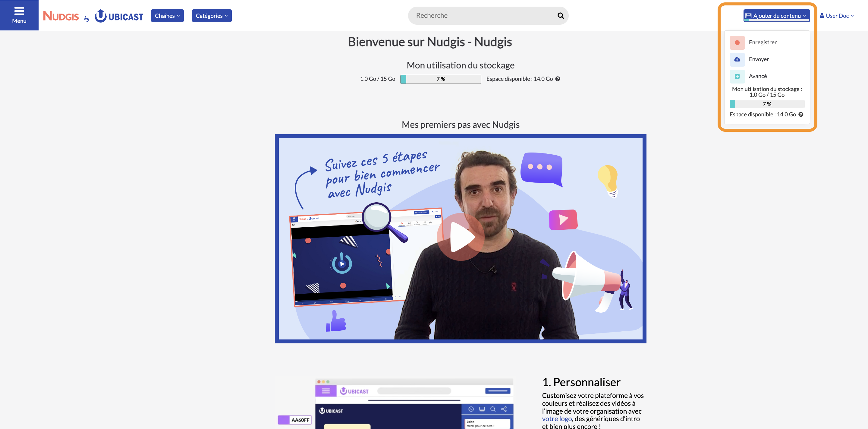The width and height of the screenshot is (868, 429).
Task: Expand the Catégories dropdown
Action: (212, 16)
